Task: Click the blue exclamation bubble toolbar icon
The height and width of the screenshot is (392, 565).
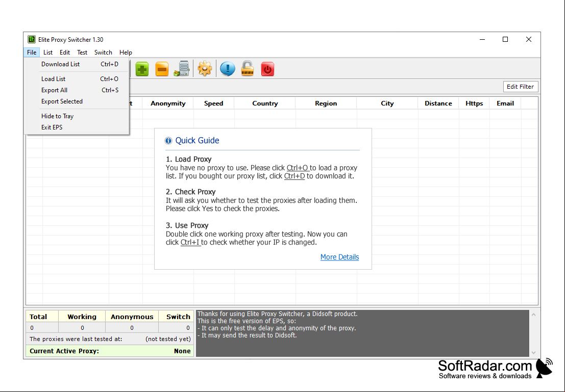Action: point(227,68)
